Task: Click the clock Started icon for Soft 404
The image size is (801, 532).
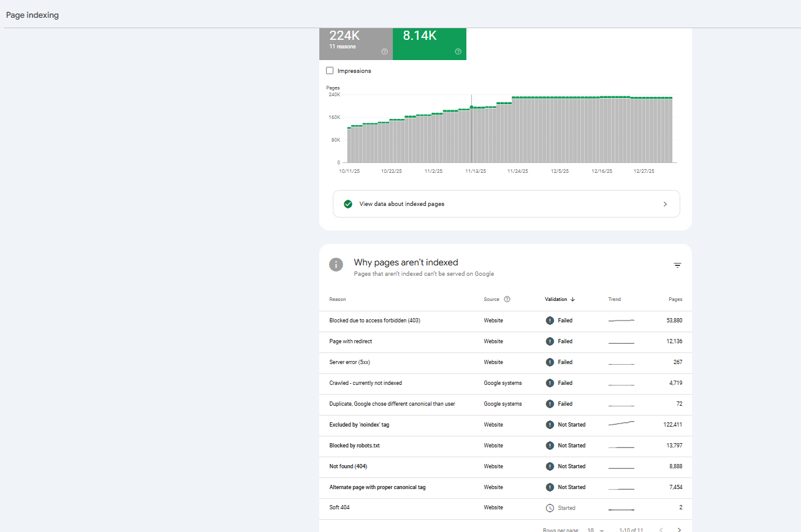Action: point(550,508)
